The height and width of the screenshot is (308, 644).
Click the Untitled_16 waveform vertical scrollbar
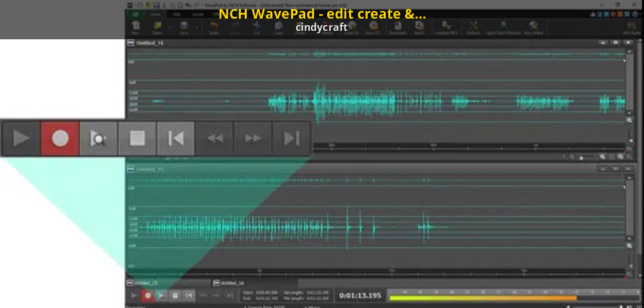[x=629, y=82]
